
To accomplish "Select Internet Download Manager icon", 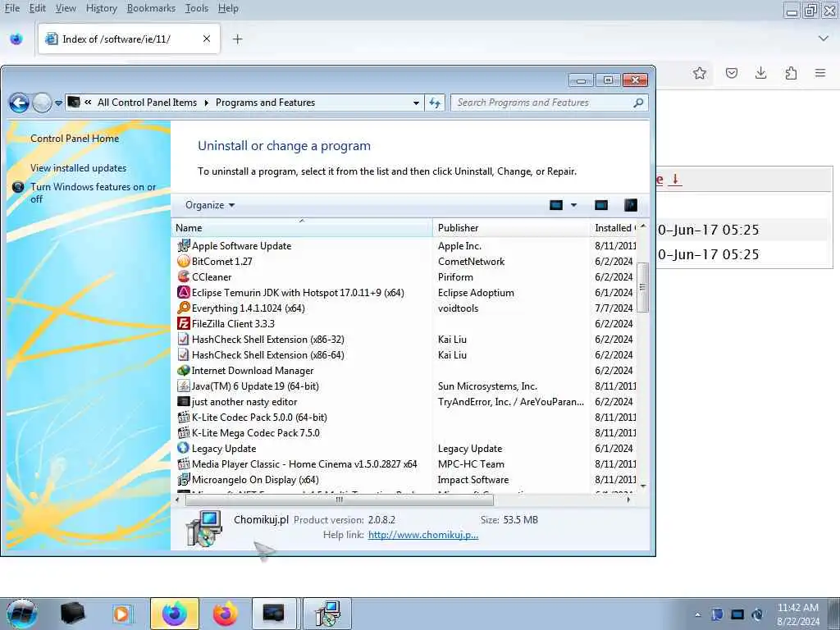I will [x=183, y=370].
